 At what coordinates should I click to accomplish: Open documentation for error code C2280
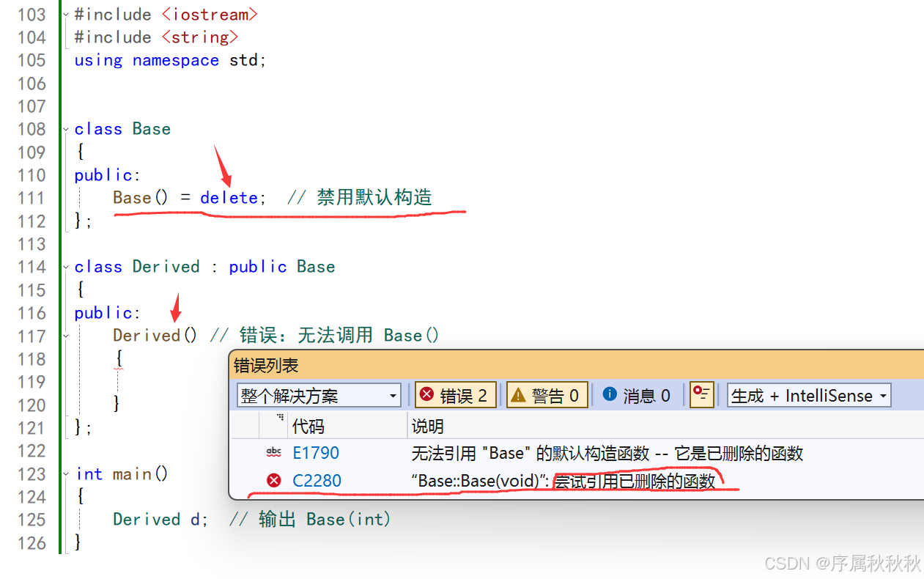317,481
